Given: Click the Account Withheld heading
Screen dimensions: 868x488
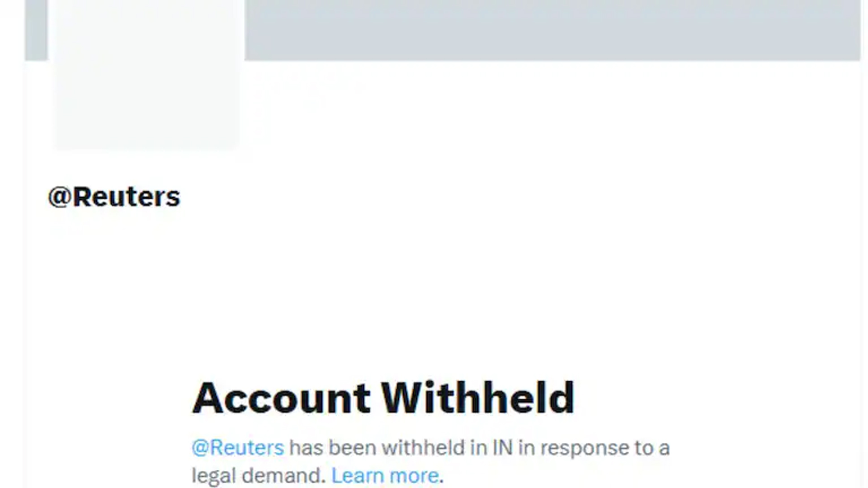Looking at the screenshot, I should pos(383,398).
